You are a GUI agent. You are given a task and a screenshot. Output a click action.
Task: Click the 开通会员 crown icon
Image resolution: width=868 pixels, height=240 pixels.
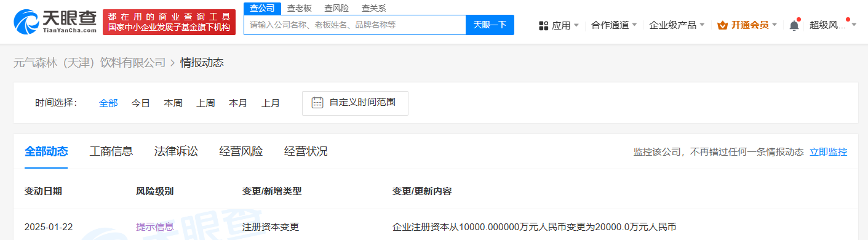[x=722, y=25]
